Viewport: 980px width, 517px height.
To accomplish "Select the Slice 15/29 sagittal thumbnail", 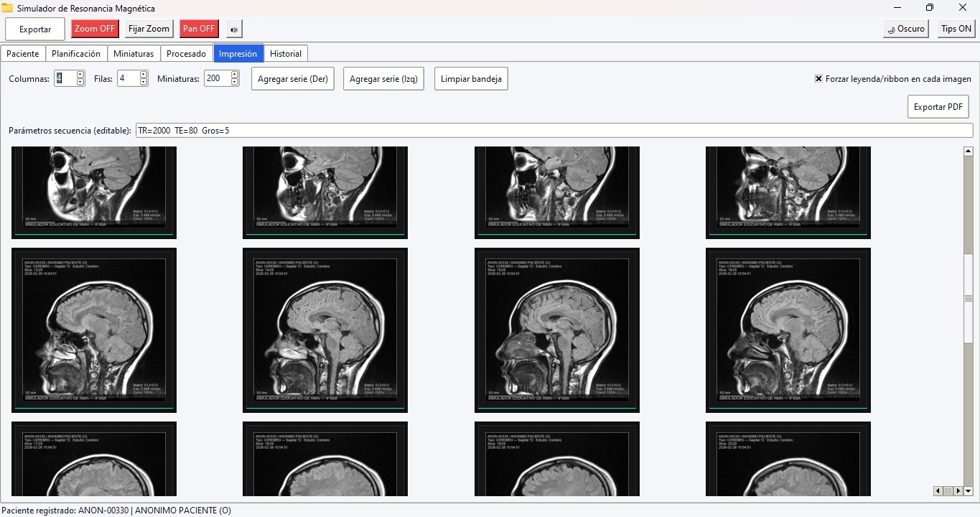I will pos(557,330).
